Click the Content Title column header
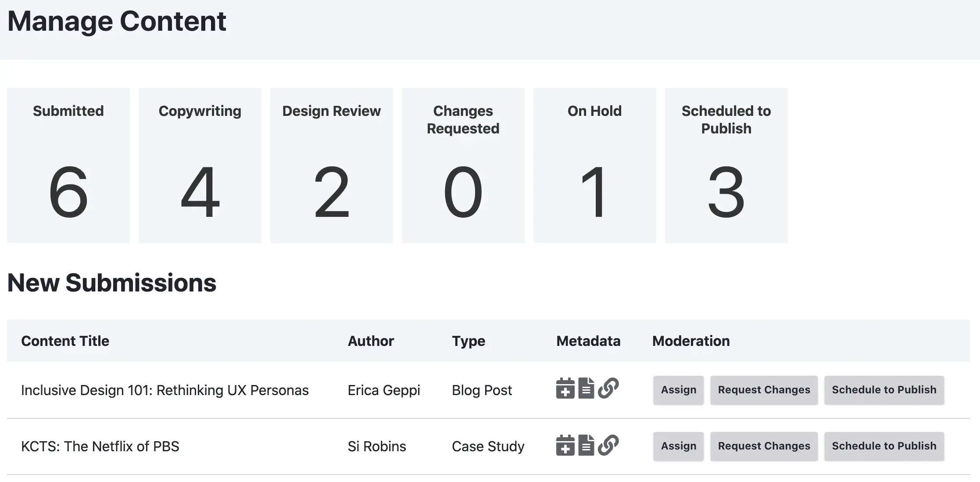Screen dimensions: 980x482 coord(65,341)
